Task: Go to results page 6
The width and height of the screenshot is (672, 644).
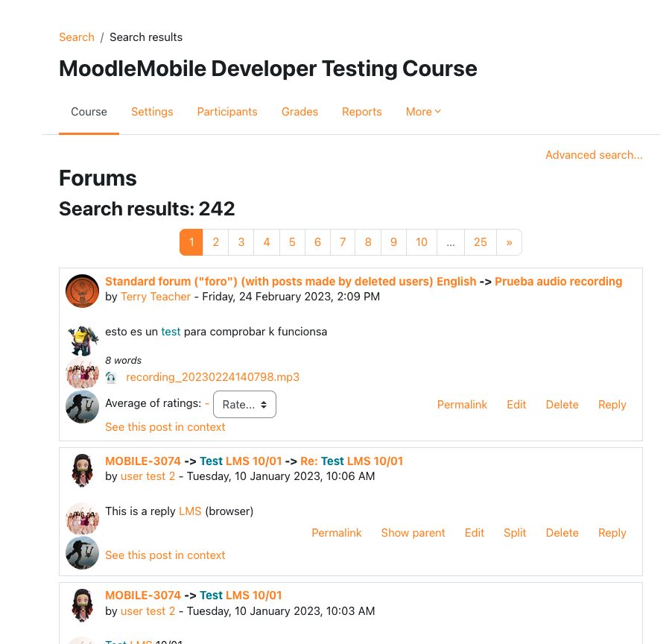Action: click(x=317, y=242)
